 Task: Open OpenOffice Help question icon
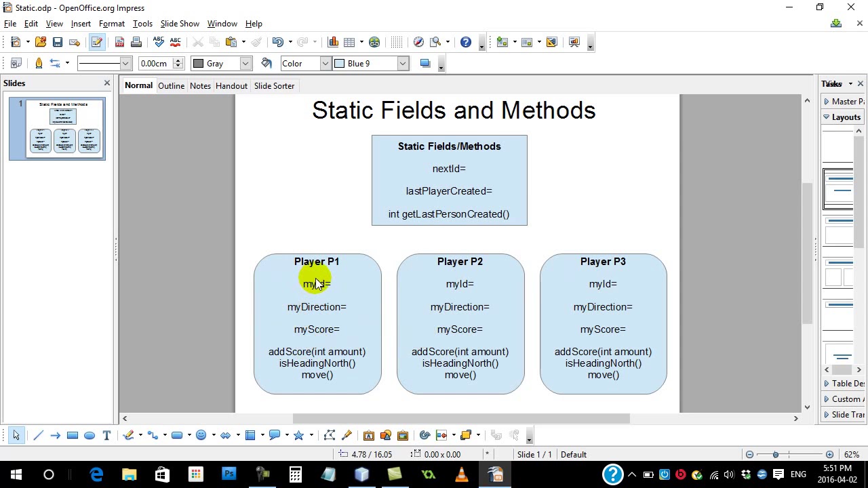point(466,42)
